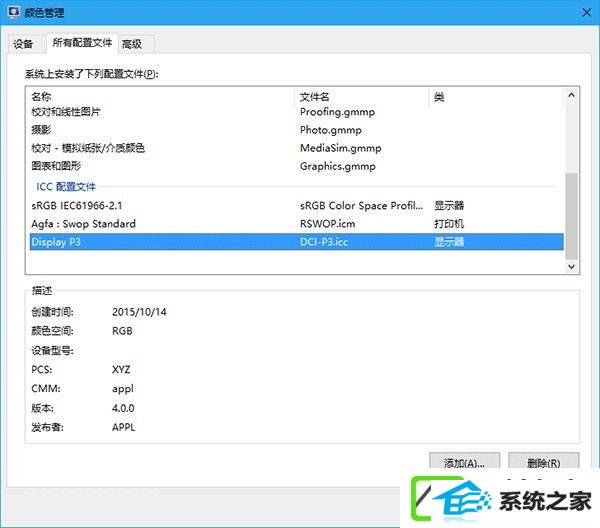600x528 pixels.
Task: Click the profile list scrollbar thumb
Action: 572,216
